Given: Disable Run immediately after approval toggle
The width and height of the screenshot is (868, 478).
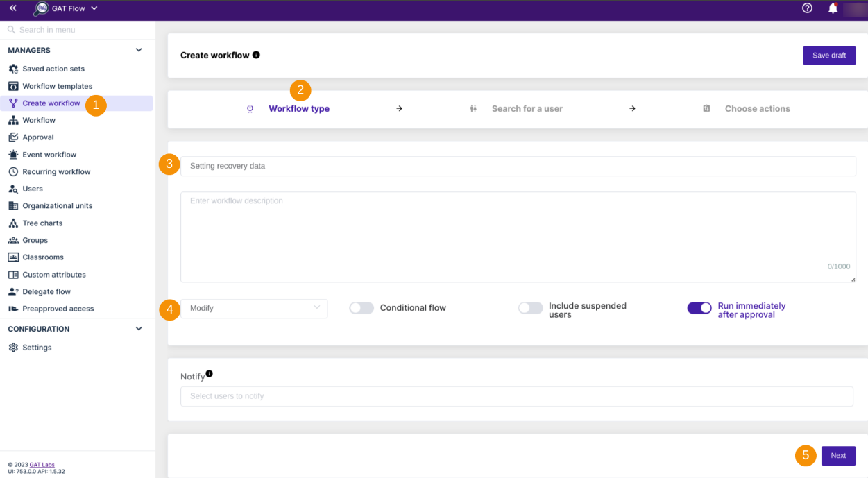Looking at the screenshot, I should (x=699, y=308).
